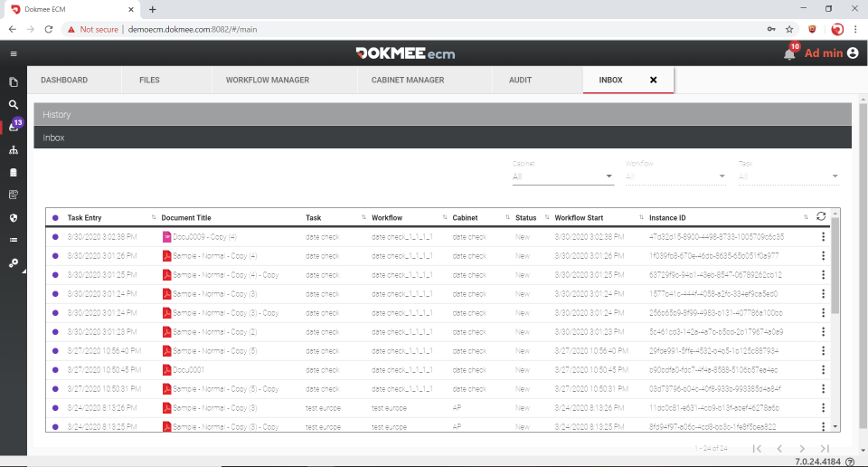Open actions menu for Docu0001 row
The height and width of the screenshot is (467, 868).
823,369
